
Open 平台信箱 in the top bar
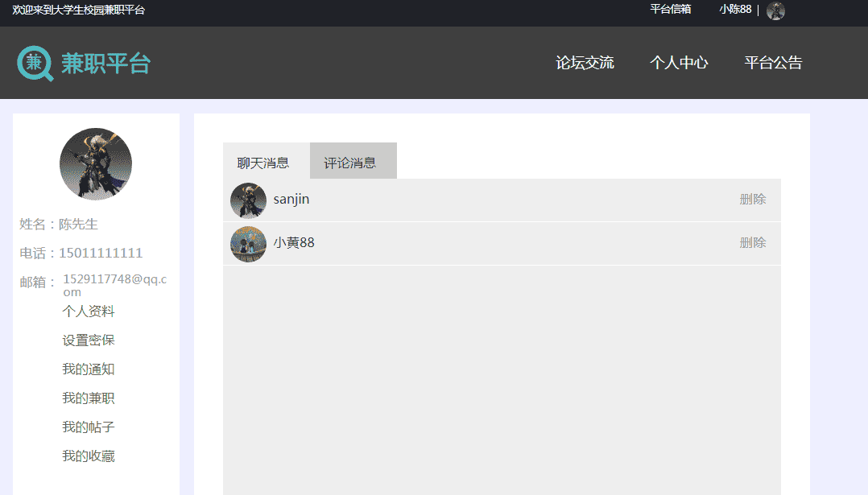pyautogui.click(x=670, y=10)
